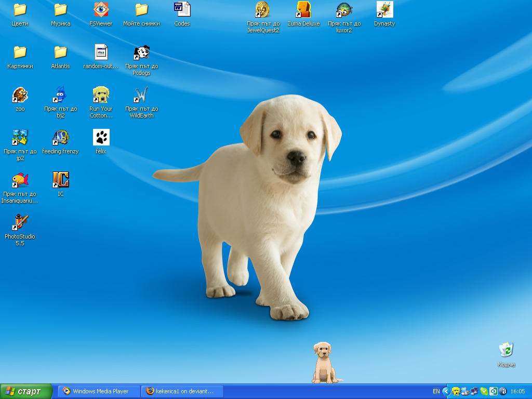Switch to kekerica1 on deviant... Firefox window
The image size is (532, 399).
pyautogui.click(x=182, y=391)
